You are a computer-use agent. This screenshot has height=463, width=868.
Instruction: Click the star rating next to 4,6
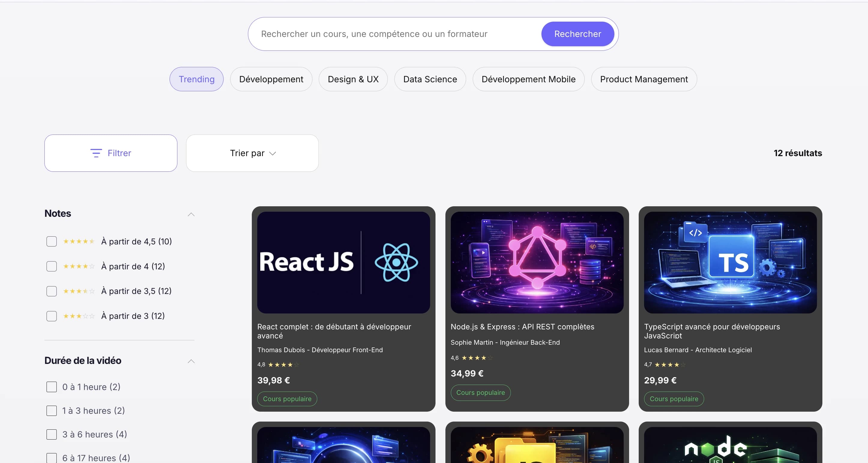pos(477,358)
